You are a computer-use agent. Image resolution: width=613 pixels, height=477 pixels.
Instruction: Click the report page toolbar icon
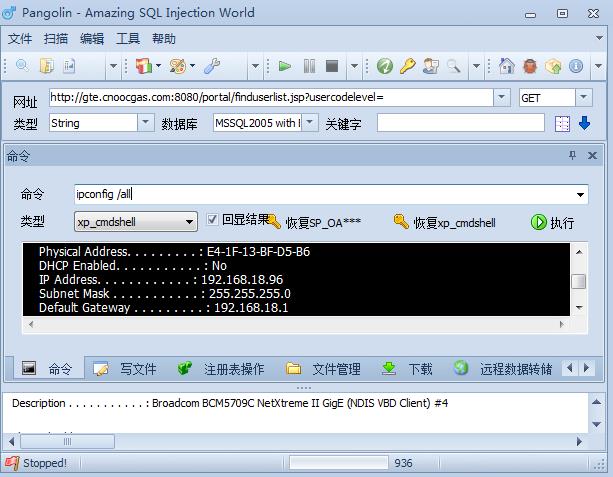tap(69, 66)
